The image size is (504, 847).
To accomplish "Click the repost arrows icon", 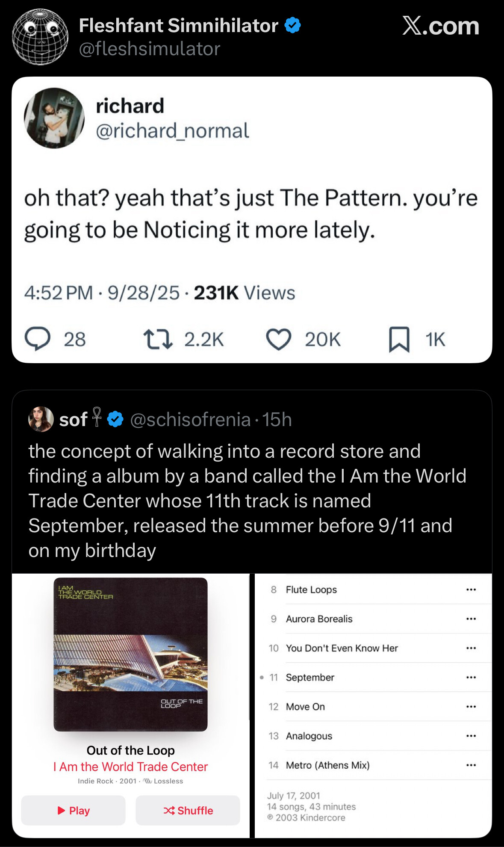I will pos(158,339).
